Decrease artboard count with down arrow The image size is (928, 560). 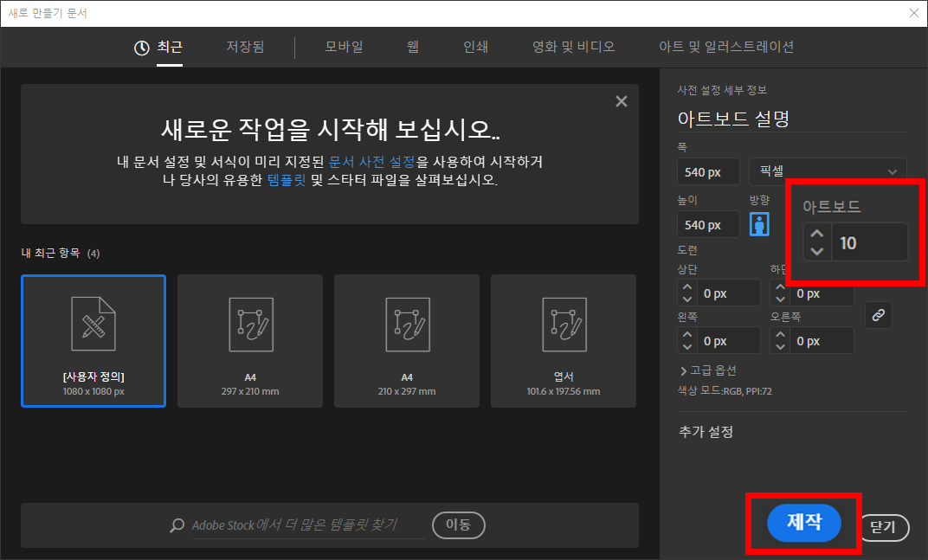(x=816, y=252)
